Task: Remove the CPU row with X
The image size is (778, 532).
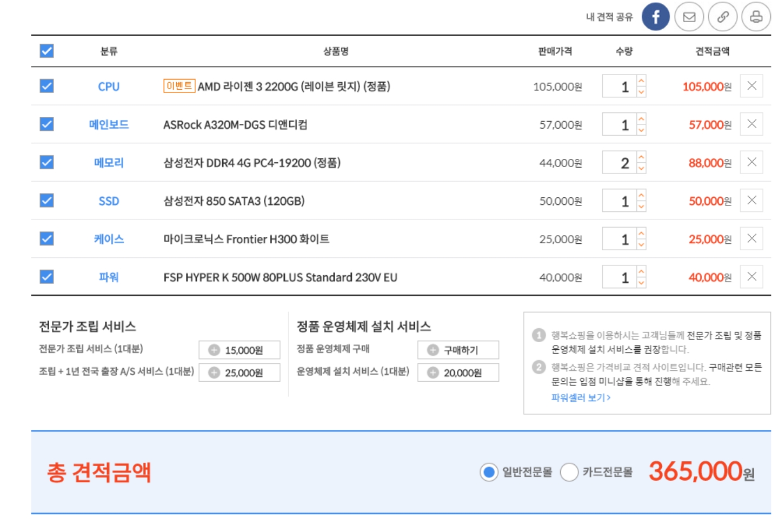Action: [752, 86]
